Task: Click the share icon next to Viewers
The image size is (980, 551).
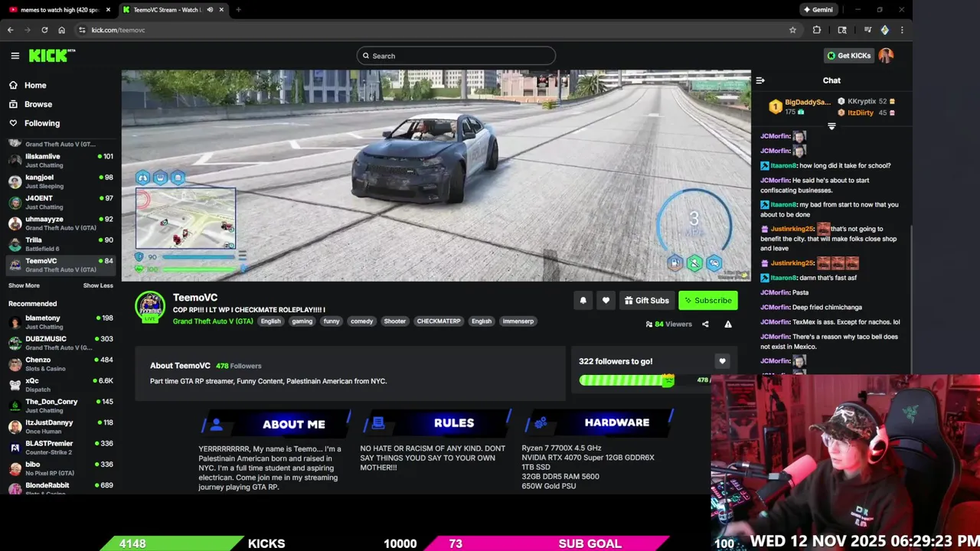Action: coord(705,324)
